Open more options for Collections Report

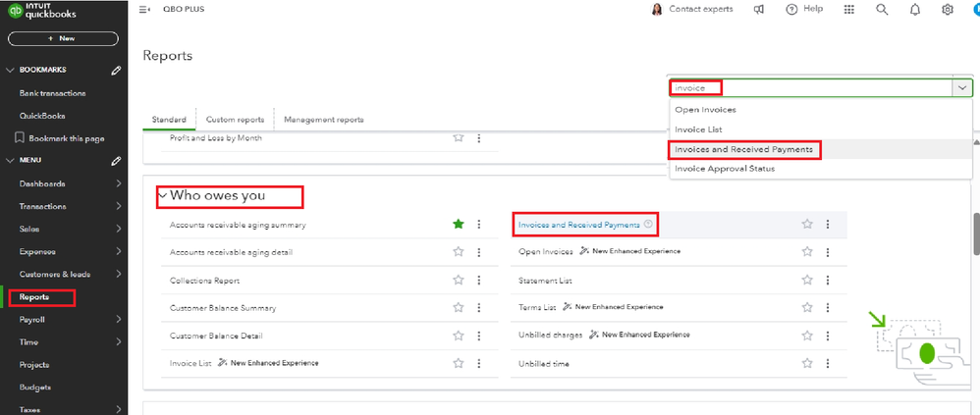click(479, 281)
